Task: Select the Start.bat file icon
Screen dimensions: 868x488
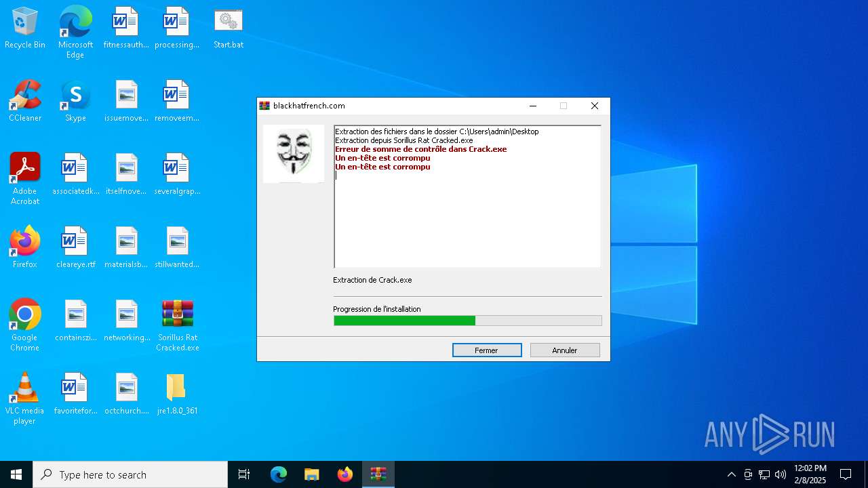Action: coord(229,28)
